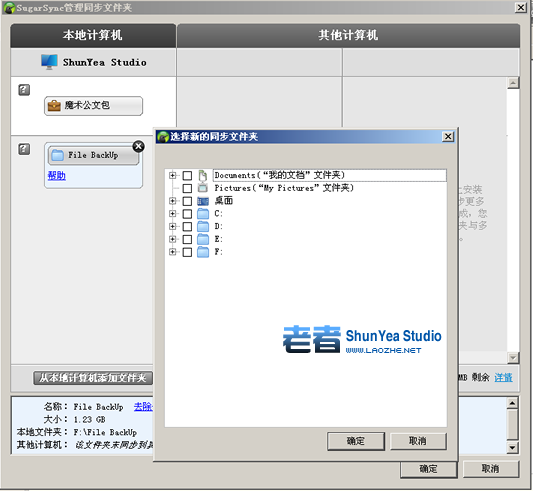Screen dimensions: 533x491
Task: Select the Documents folder icon in tree
Action: [203, 175]
